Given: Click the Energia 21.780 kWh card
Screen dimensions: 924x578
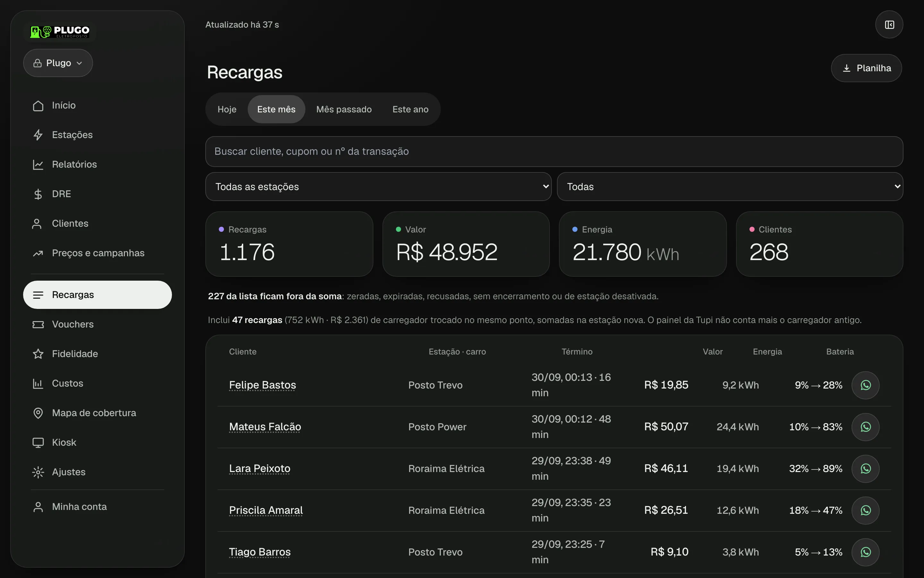Looking at the screenshot, I should [x=643, y=244].
